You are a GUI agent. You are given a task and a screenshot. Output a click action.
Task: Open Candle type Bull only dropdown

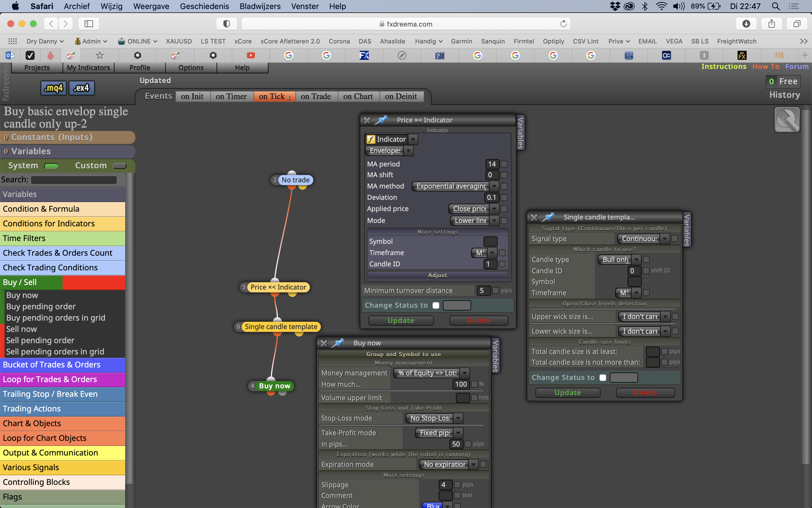[619, 259]
